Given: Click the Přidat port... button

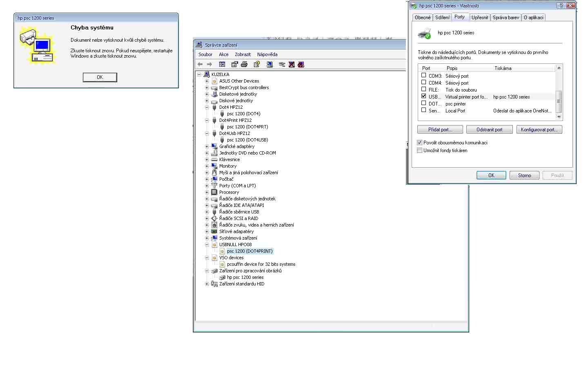Looking at the screenshot, I should click(440, 130).
